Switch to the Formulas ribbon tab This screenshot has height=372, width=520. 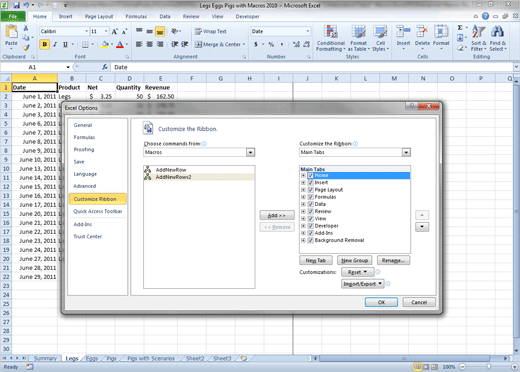tap(136, 16)
